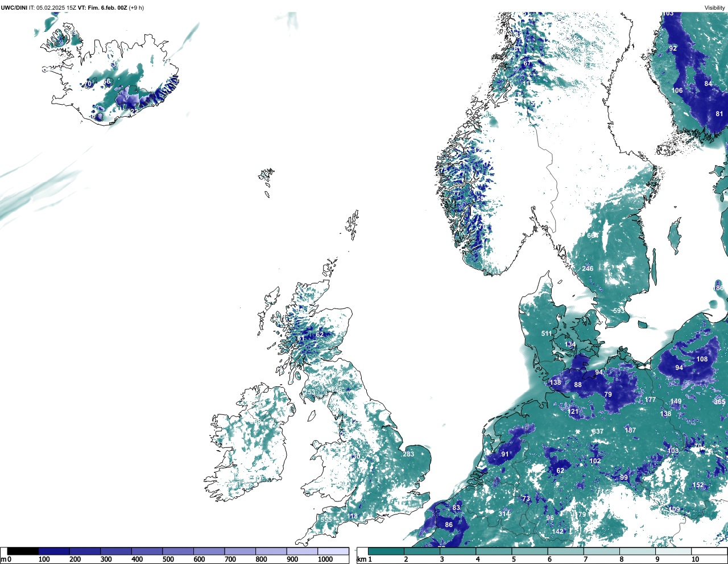Click visibility value "83" near the Channel coast
Viewport: 728px width, 564px height.
456,508
